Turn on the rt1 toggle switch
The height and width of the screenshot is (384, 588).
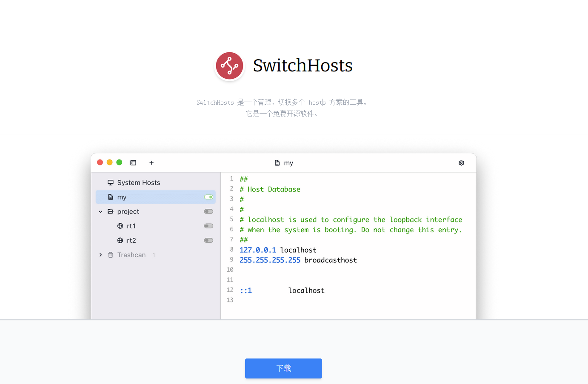click(208, 226)
